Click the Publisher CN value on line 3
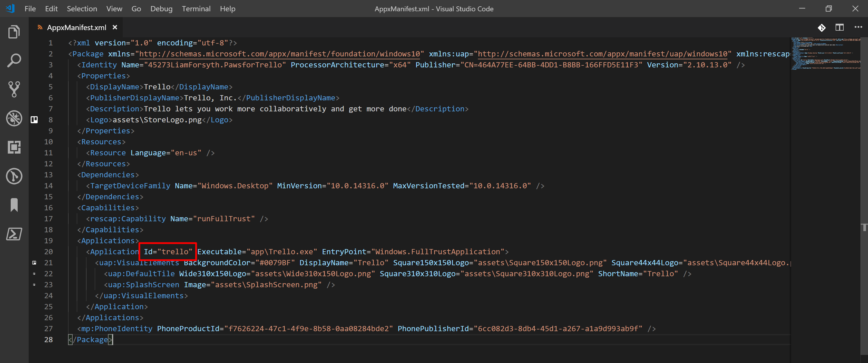Image resolution: width=868 pixels, height=363 pixels. pos(551,65)
